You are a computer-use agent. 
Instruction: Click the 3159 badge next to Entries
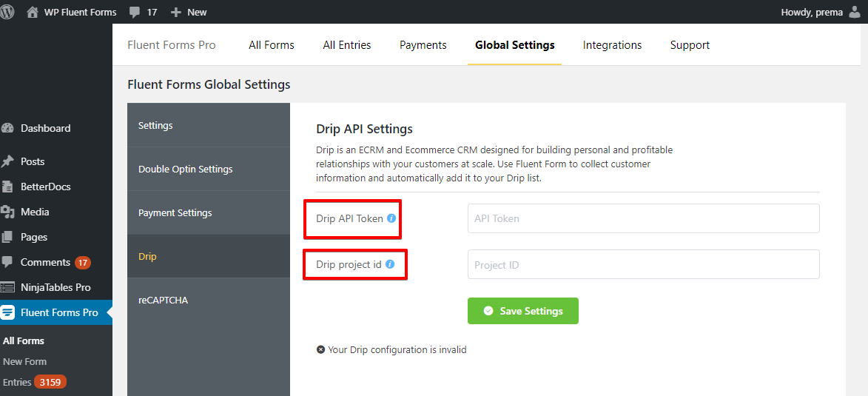(x=50, y=382)
